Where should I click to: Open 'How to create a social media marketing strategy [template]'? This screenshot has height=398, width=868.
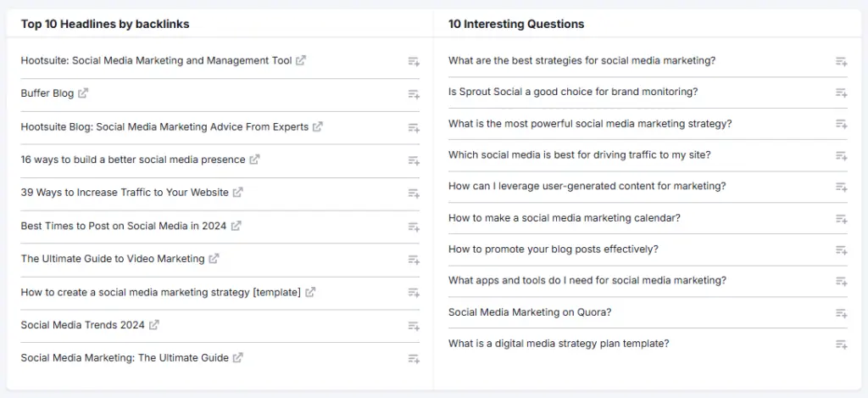coord(160,293)
